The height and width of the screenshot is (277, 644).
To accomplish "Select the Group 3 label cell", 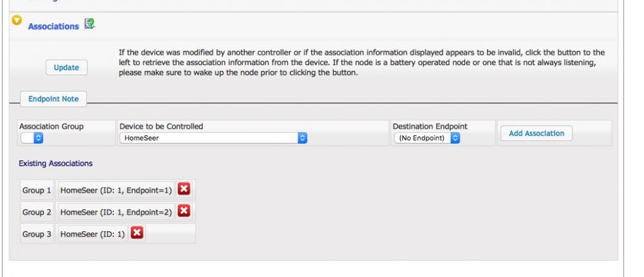I will (37, 234).
